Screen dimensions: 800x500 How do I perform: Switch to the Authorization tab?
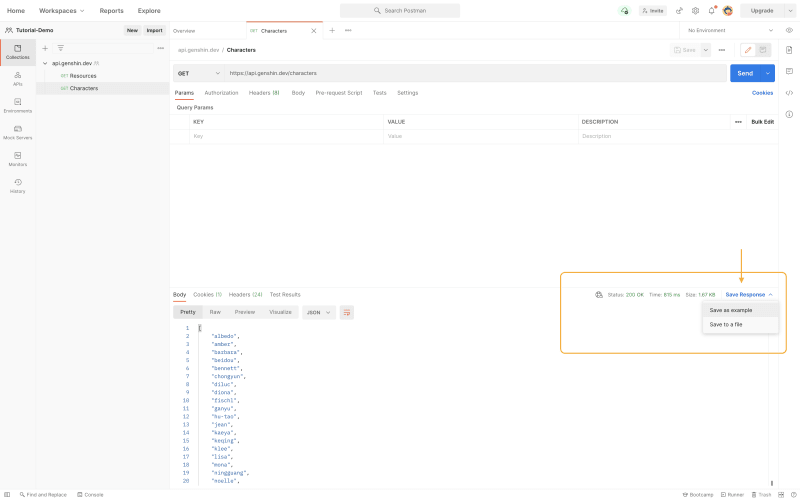tap(221, 93)
